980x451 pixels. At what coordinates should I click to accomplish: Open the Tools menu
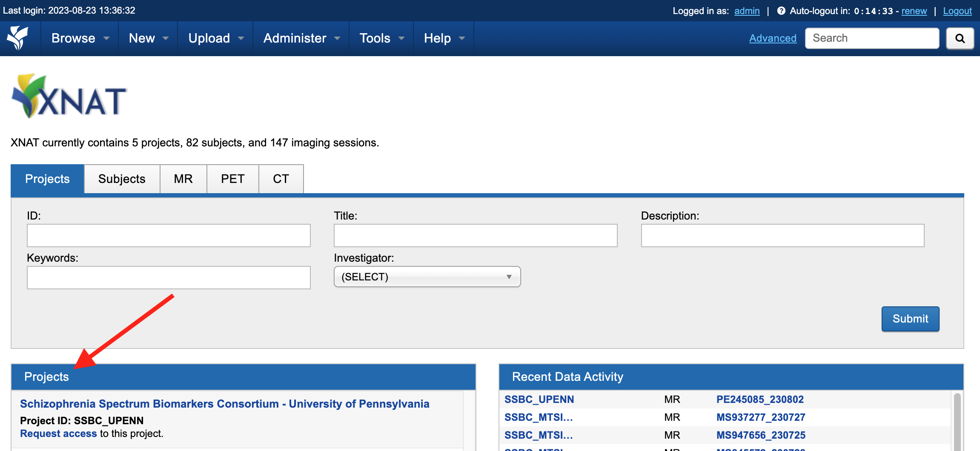click(381, 38)
